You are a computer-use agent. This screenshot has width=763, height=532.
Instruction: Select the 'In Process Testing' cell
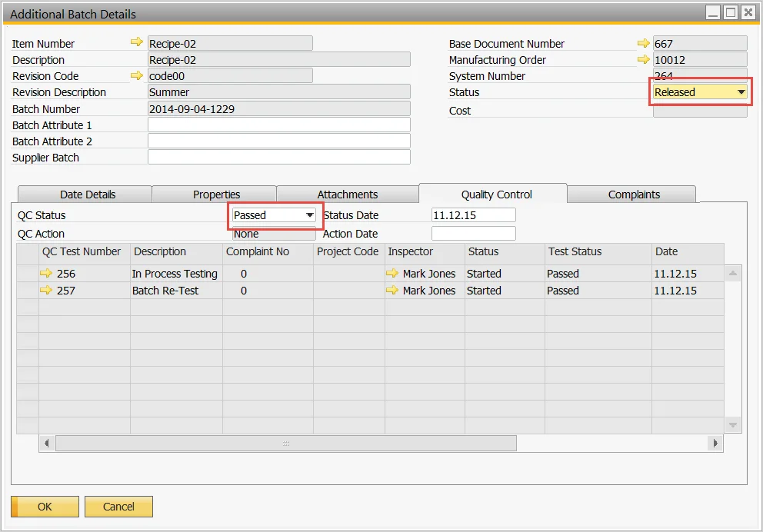[176, 273]
